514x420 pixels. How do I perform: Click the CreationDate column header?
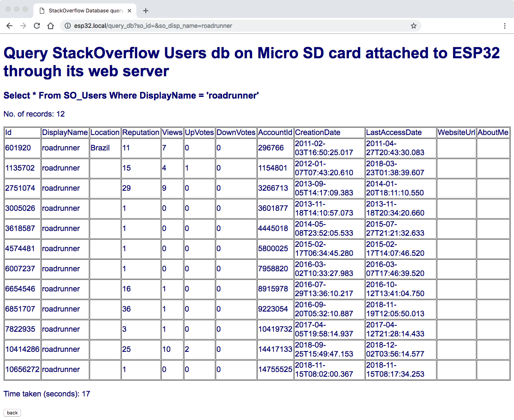click(x=317, y=132)
